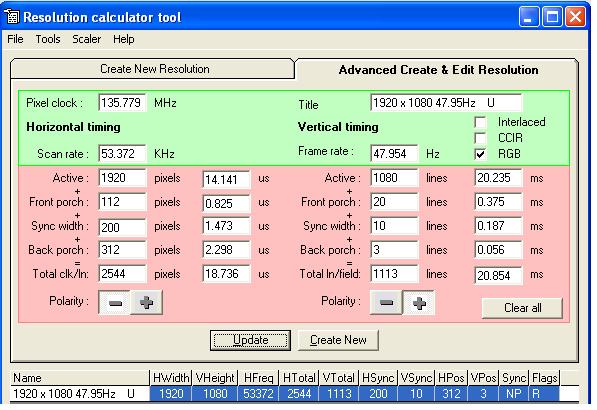Select vertical negative polarity minus icon
The width and height of the screenshot is (597, 410).
386,303
